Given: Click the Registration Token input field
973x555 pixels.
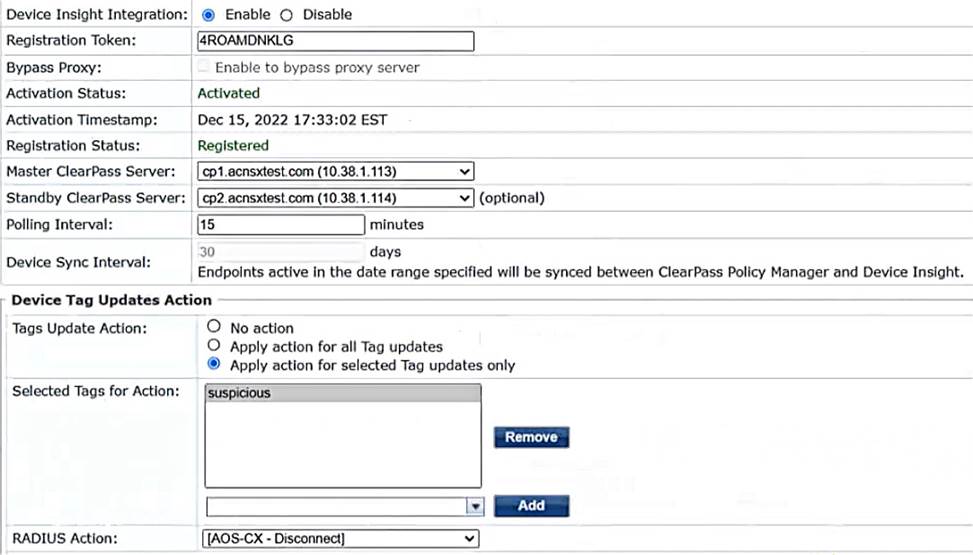Looking at the screenshot, I should pyautogui.click(x=336, y=41).
